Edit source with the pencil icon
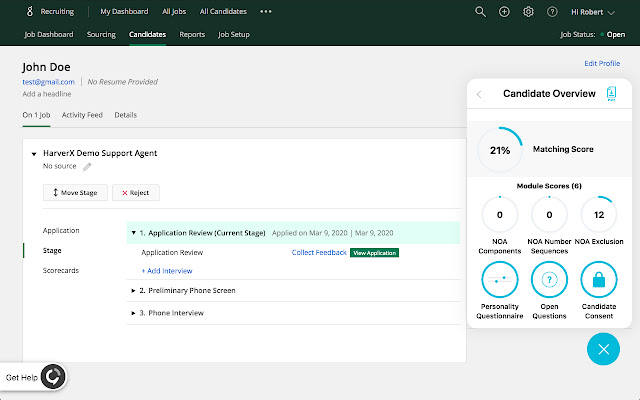 (x=87, y=166)
